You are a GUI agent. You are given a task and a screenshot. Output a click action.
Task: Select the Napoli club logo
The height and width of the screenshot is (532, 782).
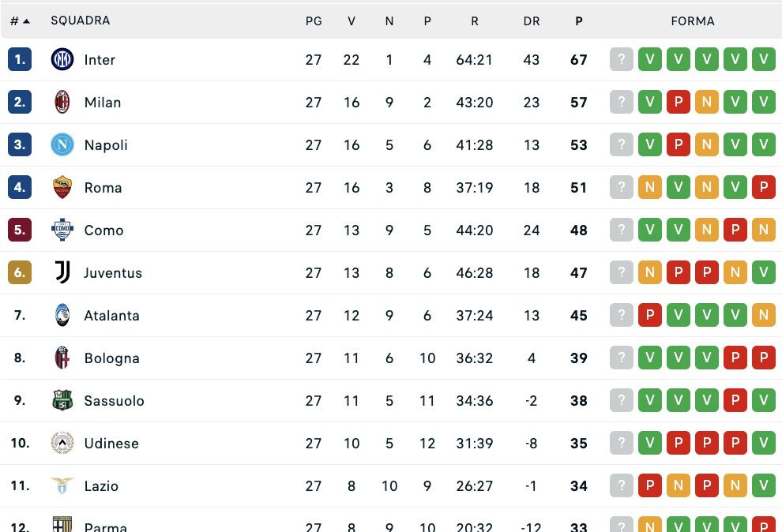pos(62,144)
